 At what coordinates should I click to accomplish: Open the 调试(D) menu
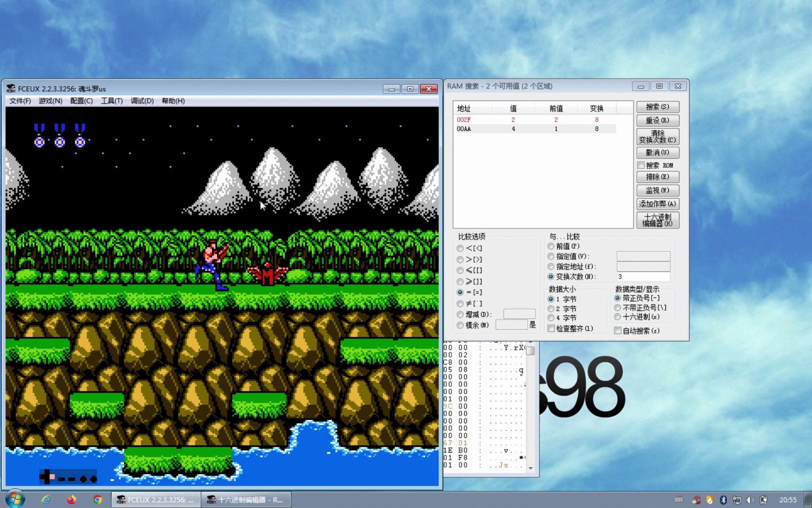click(x=142, y=101)
